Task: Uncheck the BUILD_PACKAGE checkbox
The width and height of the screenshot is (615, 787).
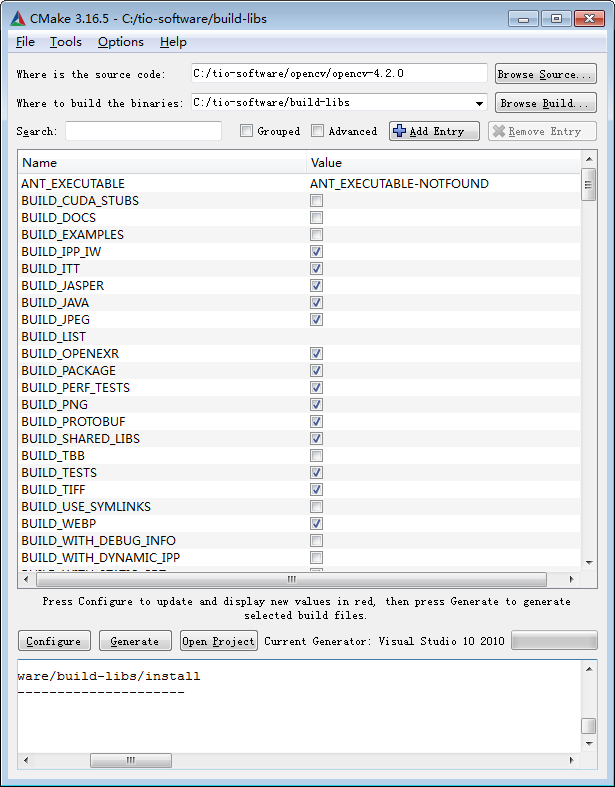Action: point(316,371)
